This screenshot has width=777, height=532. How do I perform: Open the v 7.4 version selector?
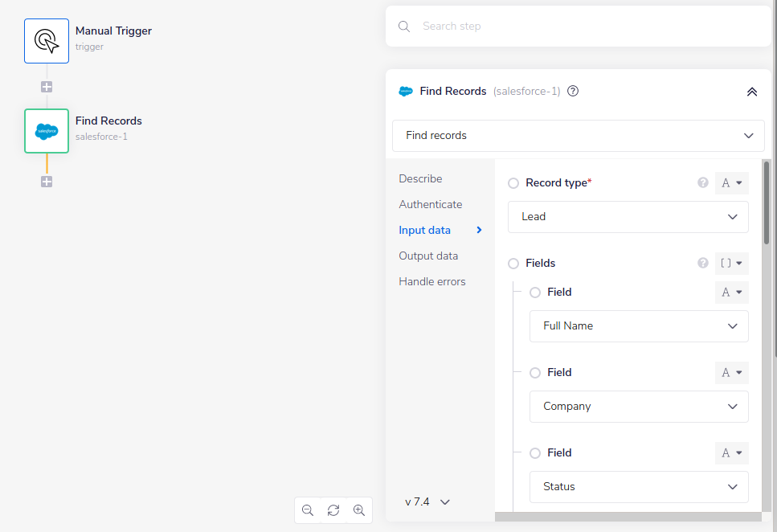click(425, 501)
